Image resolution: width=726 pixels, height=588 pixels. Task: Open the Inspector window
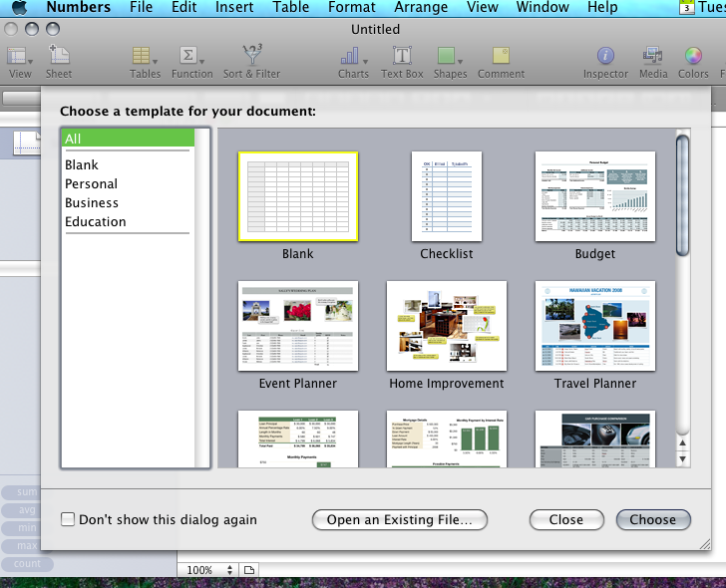[605, 63]
